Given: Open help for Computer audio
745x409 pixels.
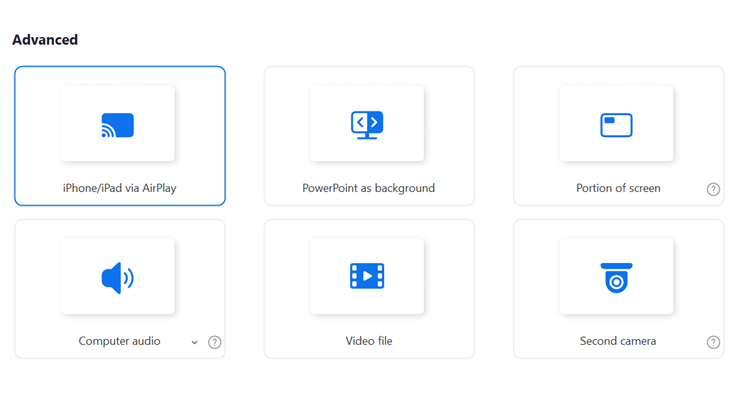Looking at the screenshot, I should [214, 342].
